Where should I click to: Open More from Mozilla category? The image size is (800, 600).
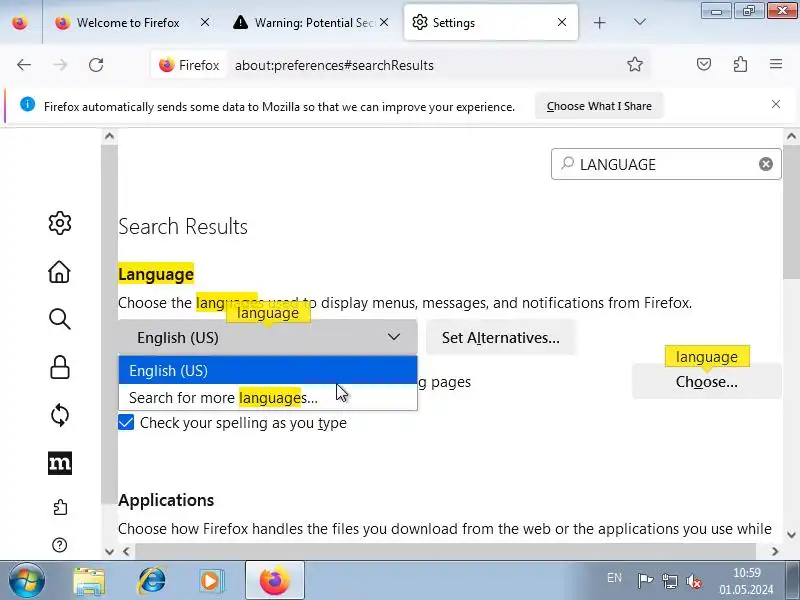[x=60, y=463]
